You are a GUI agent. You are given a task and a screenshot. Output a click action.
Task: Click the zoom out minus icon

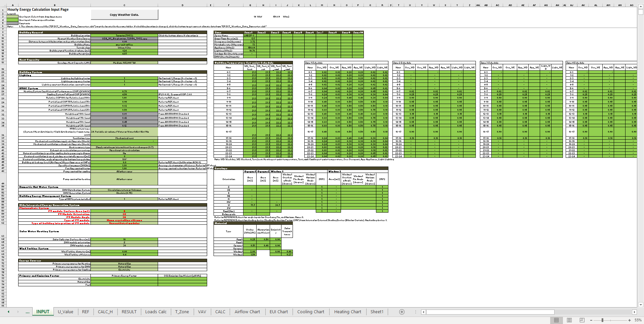[x=594, y=320]
